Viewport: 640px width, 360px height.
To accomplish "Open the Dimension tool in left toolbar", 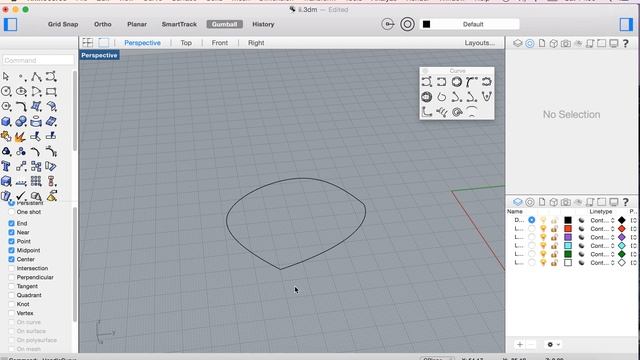I will click(21, 182).
